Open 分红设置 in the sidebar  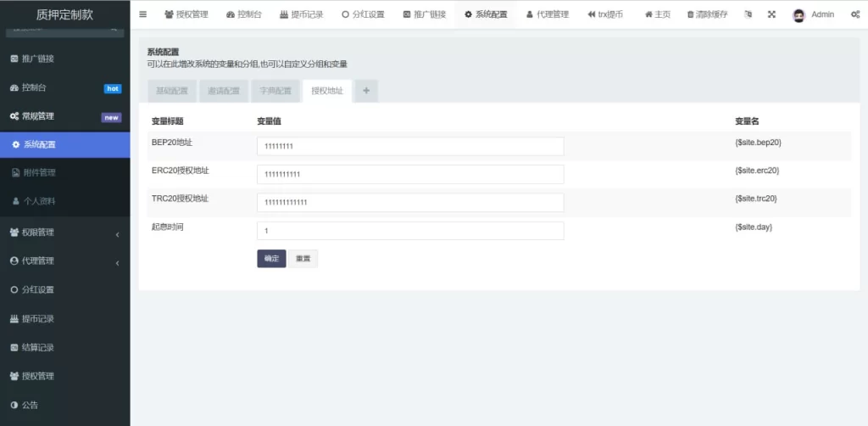pos(64,289)
